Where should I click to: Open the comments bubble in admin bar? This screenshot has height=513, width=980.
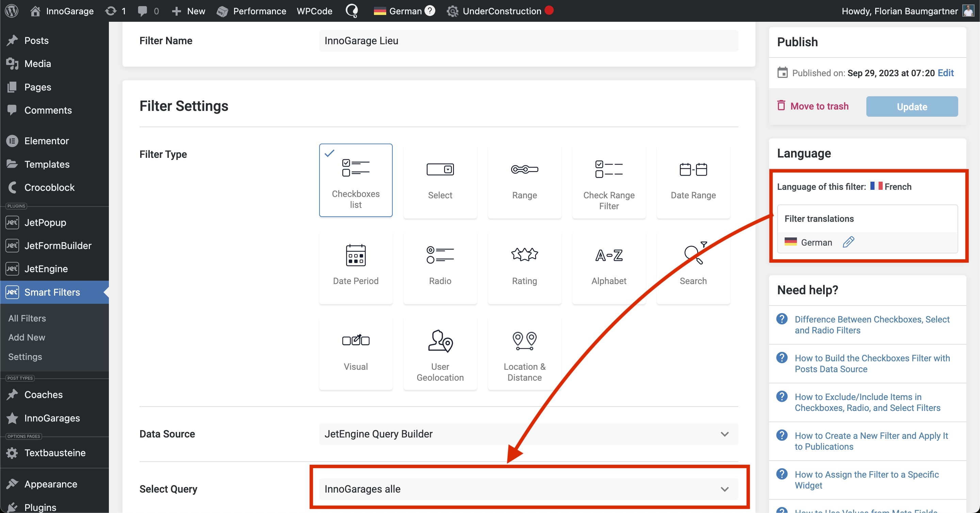[x=148, y=11]
